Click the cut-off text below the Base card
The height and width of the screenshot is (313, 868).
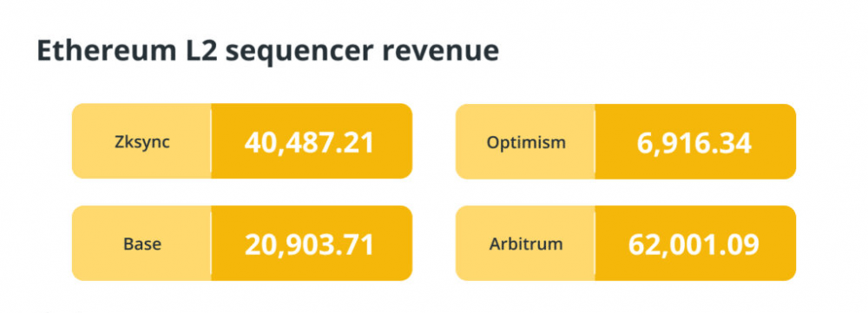click(x=62, y=310)
